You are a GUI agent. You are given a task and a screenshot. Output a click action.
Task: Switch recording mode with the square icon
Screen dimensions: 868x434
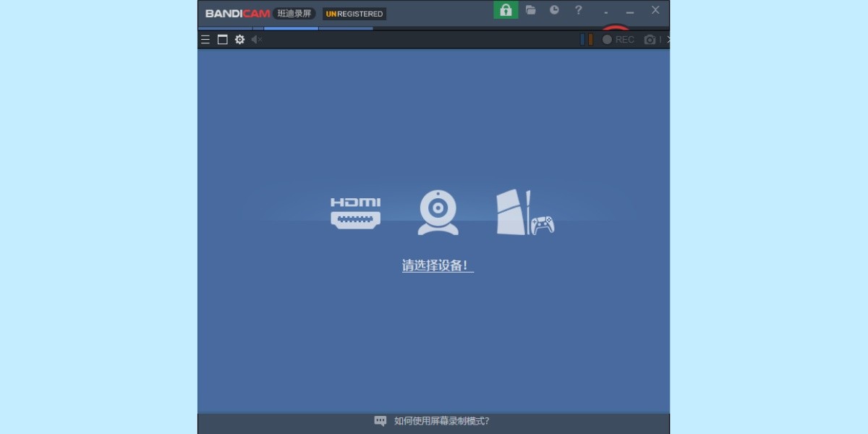point(221,40)
